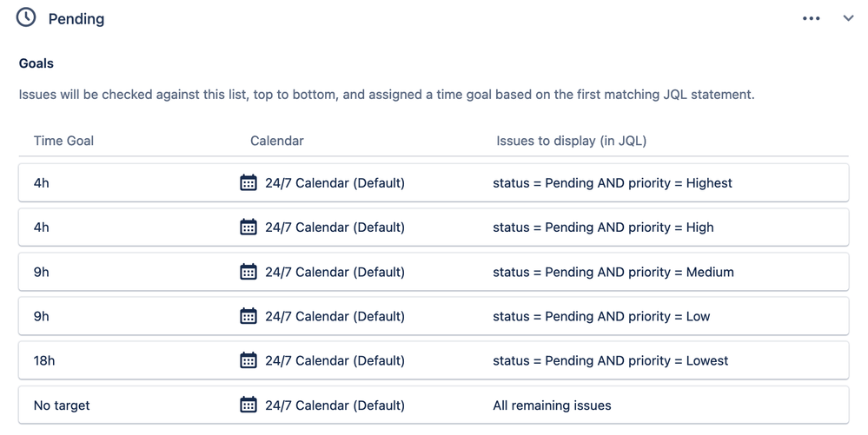The height and width of the screenshot is (435, 868).
Task: Click the 'All remaining issues' text
Action: click(552, 405)
